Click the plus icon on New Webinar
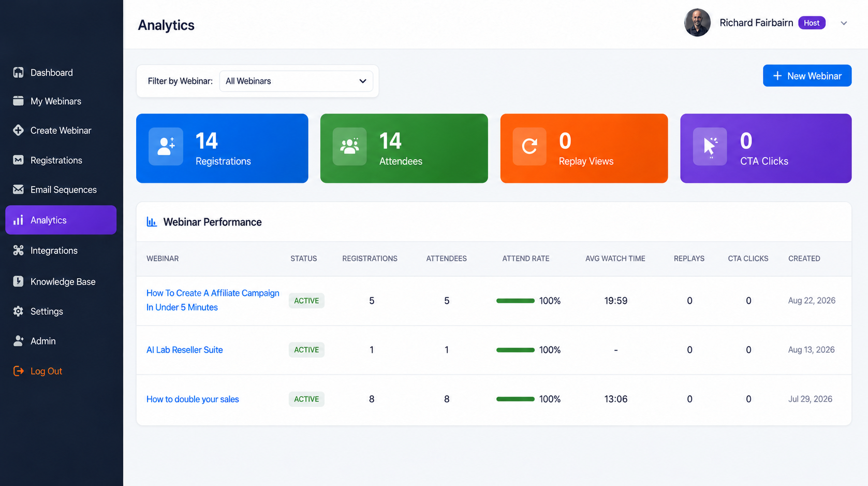Screen dimensions: 868x486 click(777, 76)
